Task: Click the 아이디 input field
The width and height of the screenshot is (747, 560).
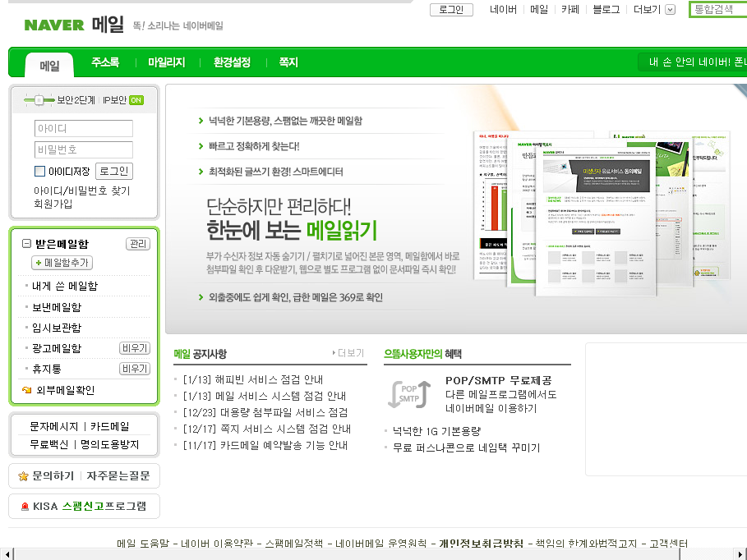Action: point(83,129)
